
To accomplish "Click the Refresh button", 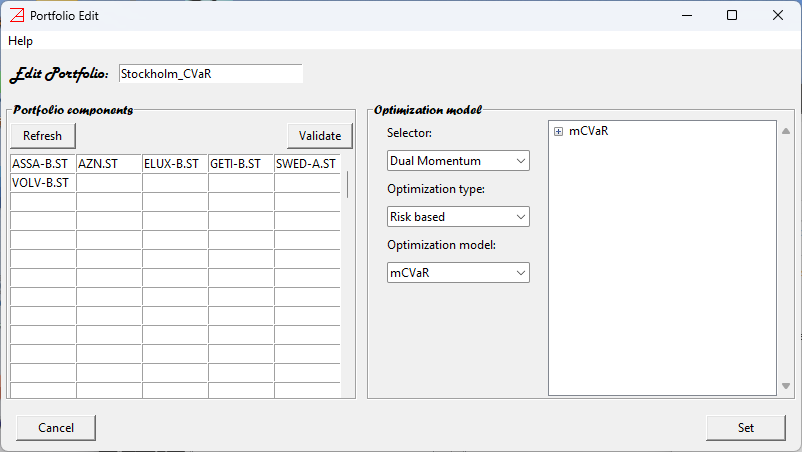I will 42,136.
